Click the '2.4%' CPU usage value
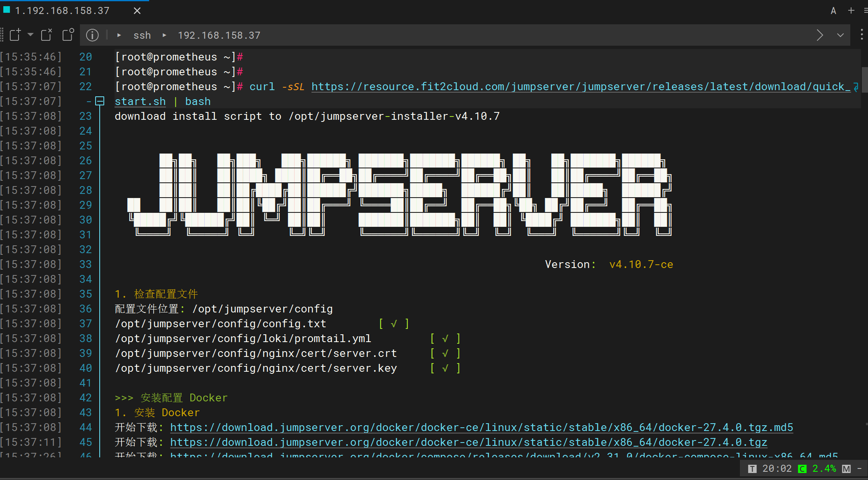The image size is (868, 480). click(x=824, y=468)
